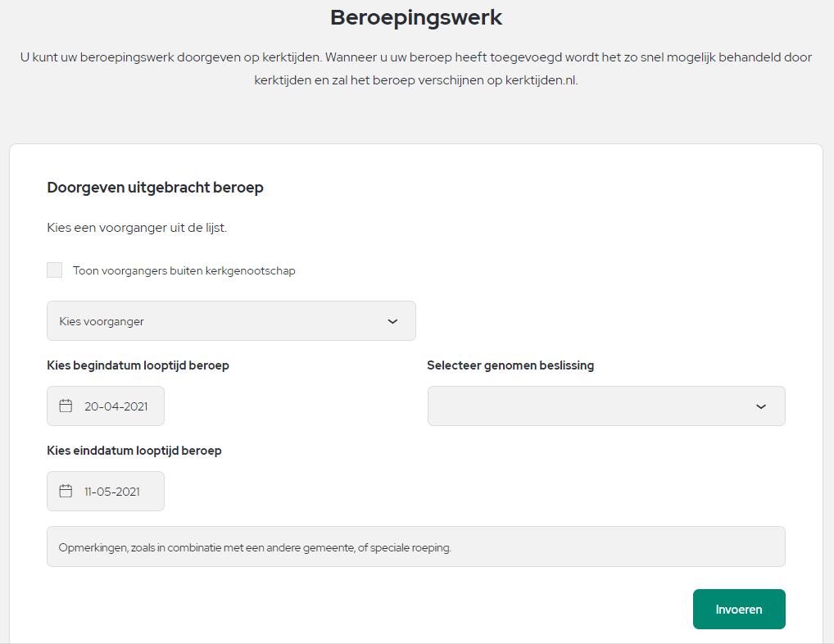The width and height of the screenshot is (834, 644).
Task: Click the 'Selecteer genomen beslissing' label
Action: click(510, 365)
